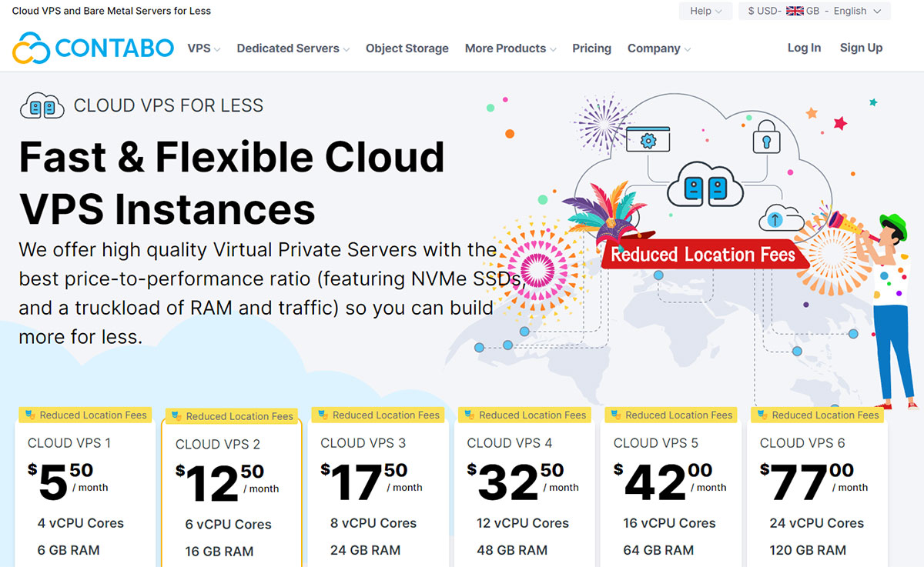
Task: Click the gear settings window icon in illustration
Action: [648, 139]
